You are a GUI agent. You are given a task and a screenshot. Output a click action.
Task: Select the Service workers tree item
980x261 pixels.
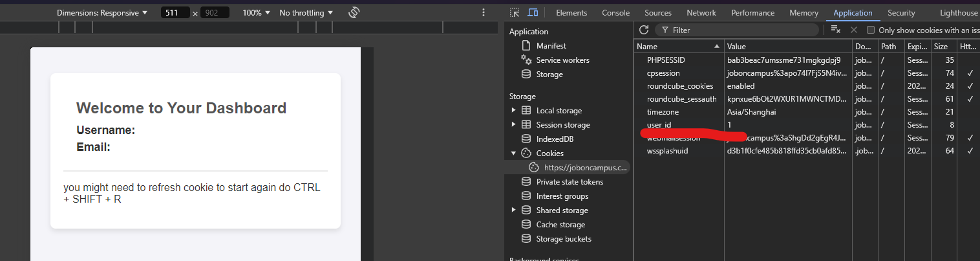[562, 60]
